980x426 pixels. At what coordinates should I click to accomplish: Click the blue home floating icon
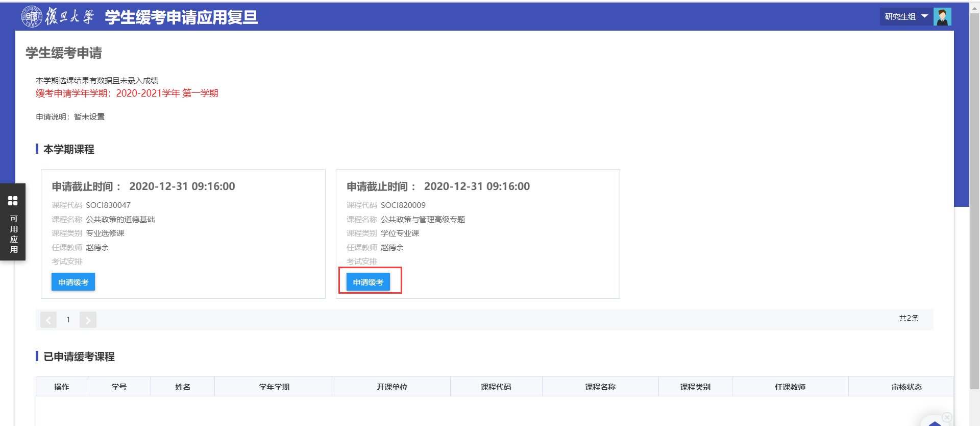click(x=935, y=423)
